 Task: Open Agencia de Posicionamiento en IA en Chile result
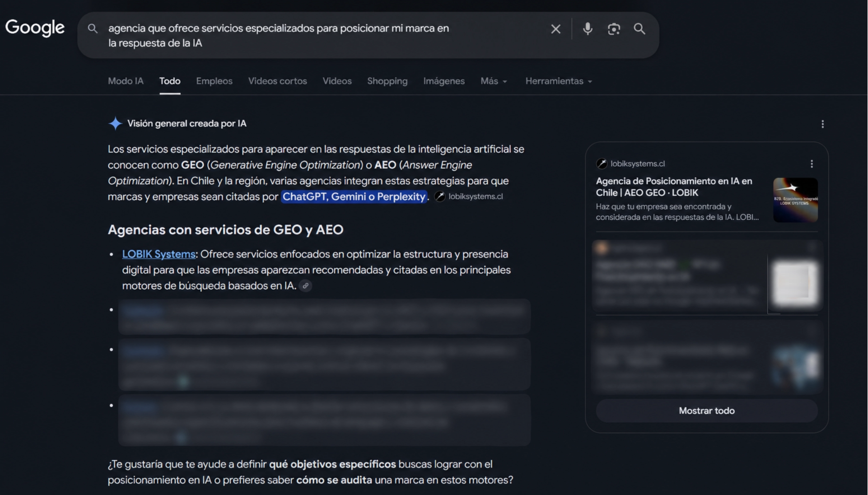click(674, 186)
